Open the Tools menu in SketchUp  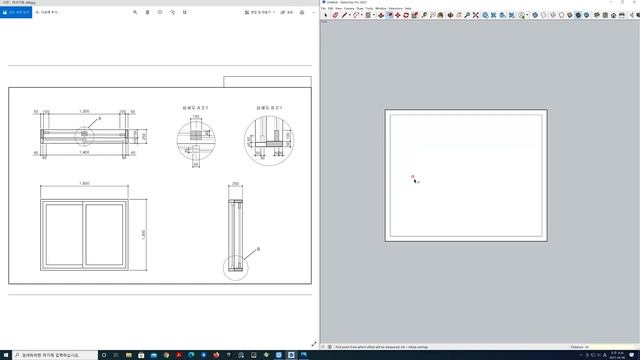pos(369,8)
